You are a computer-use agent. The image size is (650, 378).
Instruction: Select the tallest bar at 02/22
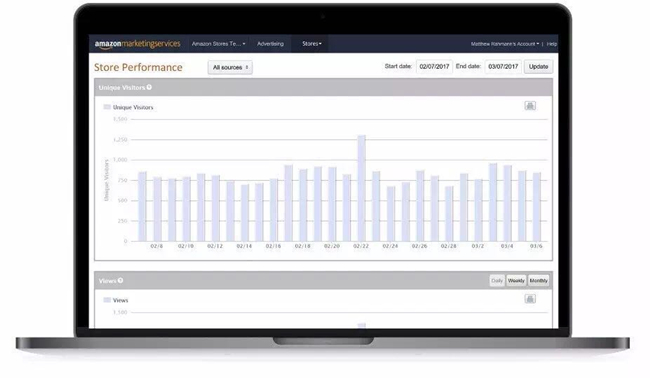pos(361,188)
